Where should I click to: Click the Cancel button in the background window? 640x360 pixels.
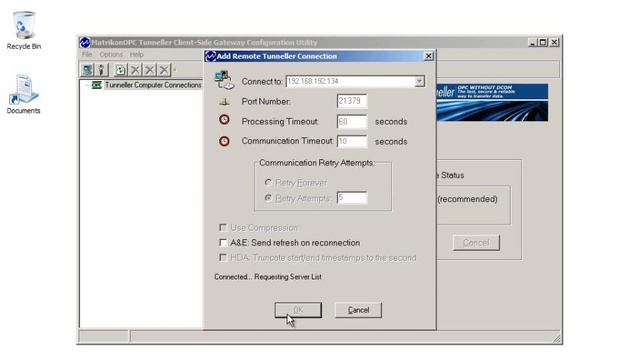point(476,242)
